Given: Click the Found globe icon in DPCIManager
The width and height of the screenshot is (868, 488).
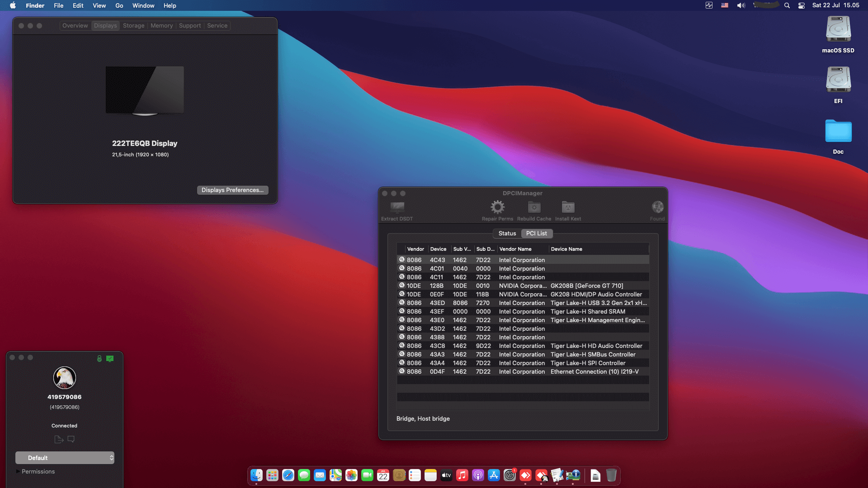Looking at the screenshot, I should tap(657, 207).
